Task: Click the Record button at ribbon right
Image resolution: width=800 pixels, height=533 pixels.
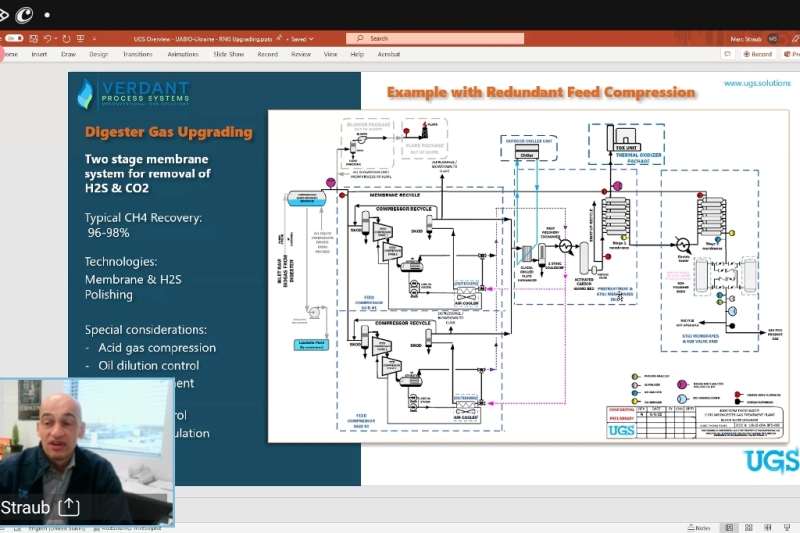Action: [x=758, y=54]
